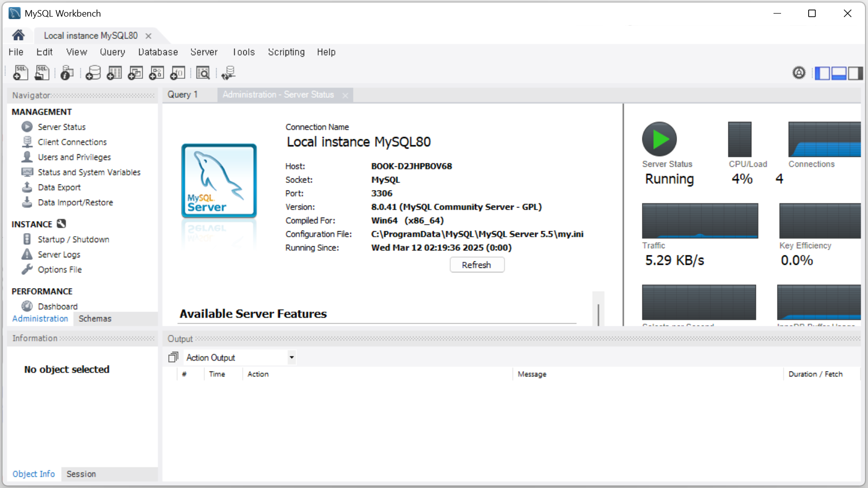Search table data icon
Image resolution: width=868 pixels, height=488 pixels.
[203, 73]
